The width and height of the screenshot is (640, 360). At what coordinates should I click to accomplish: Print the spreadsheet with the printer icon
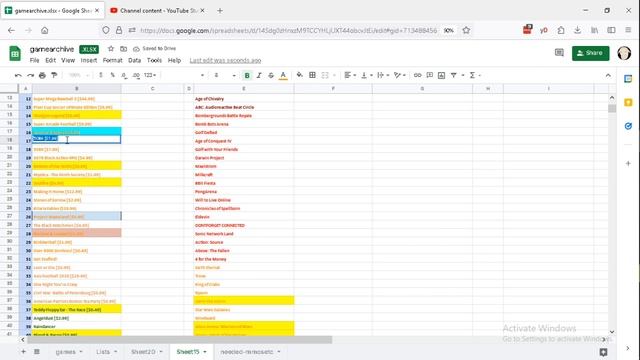tap(42, 76)
